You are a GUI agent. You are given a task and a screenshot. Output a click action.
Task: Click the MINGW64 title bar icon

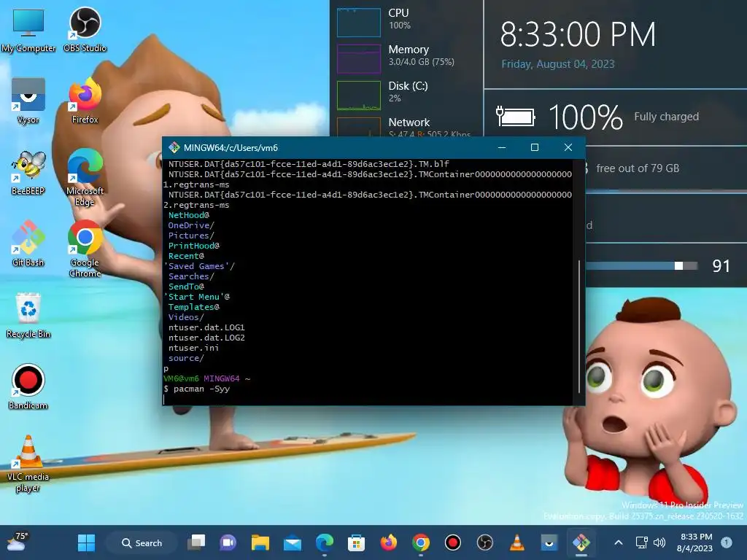[x=174, y=147]
